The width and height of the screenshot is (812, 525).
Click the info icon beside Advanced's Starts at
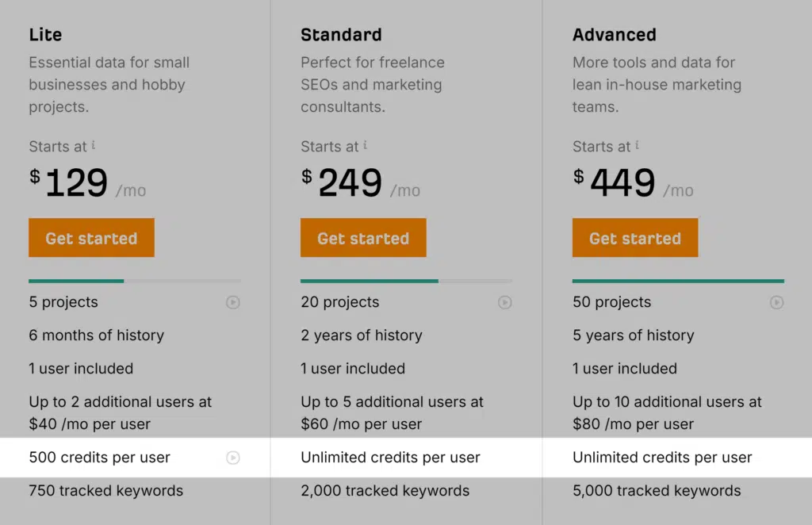point(637,145)
